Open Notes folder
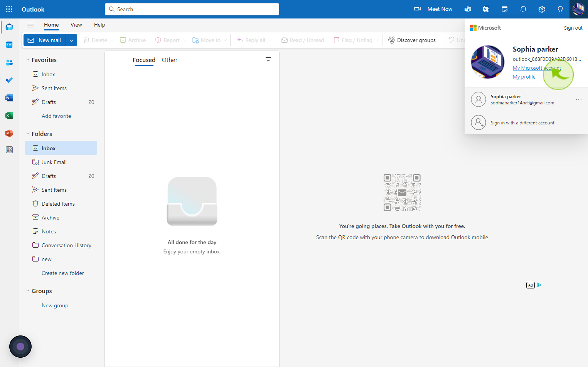The image size is (588, 367). tap(61, 231)
